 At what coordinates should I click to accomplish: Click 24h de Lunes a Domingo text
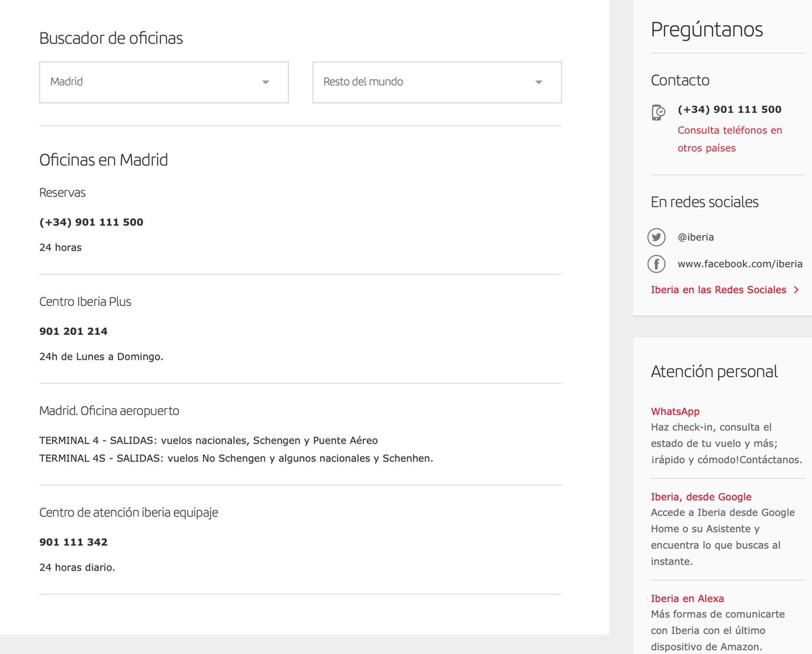101,357
